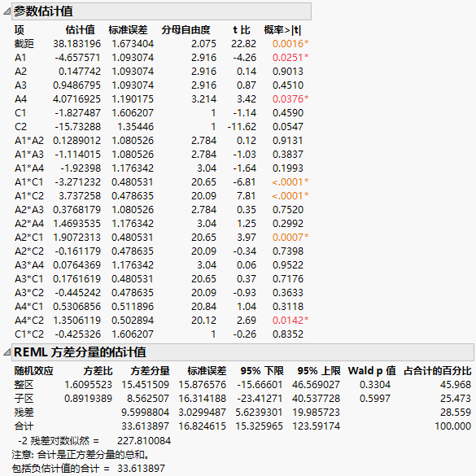Click the A1*C1 row label

click(28, 182)
